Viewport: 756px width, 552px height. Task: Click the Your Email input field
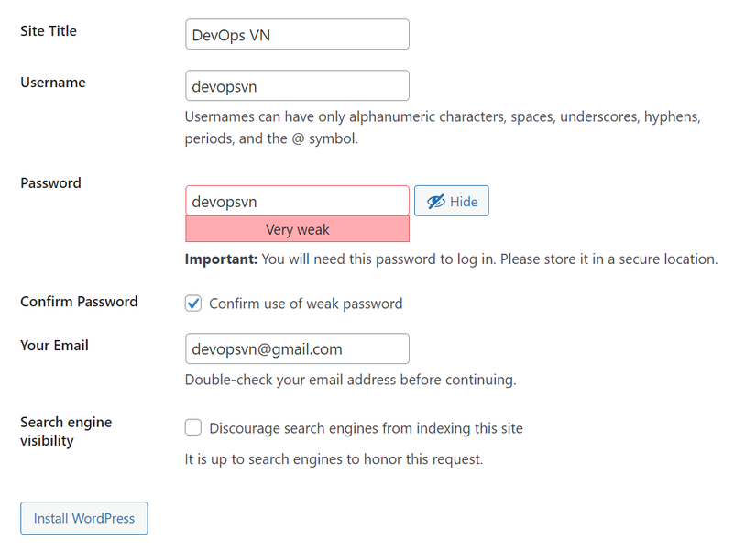point(297,348)
